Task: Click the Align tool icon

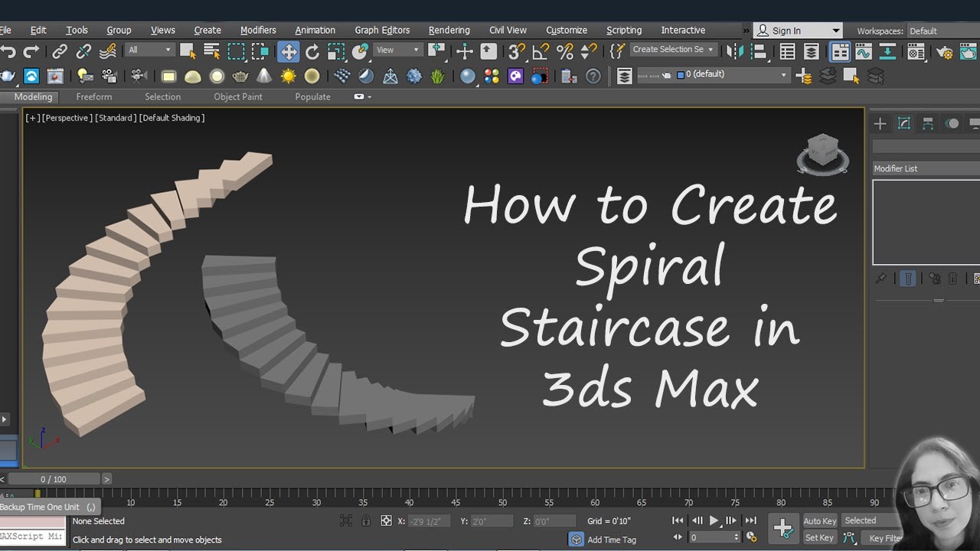Action: pos(759,52)
